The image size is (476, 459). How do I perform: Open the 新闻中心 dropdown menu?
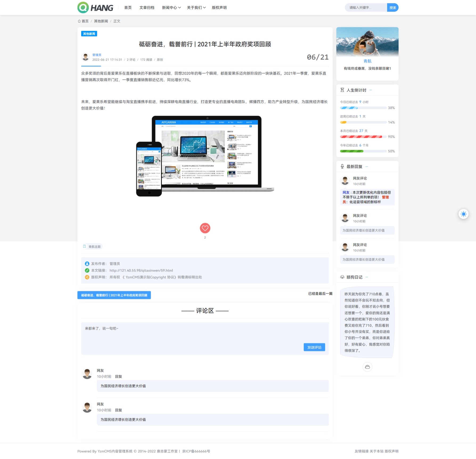(x=171, y=7)
